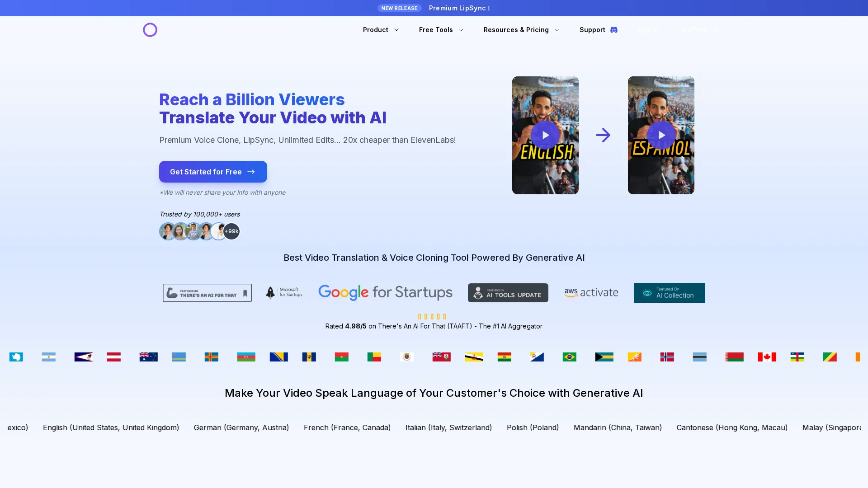Open the Support menu item
This screenshot has height=488, width=868.
click(592, 30)
